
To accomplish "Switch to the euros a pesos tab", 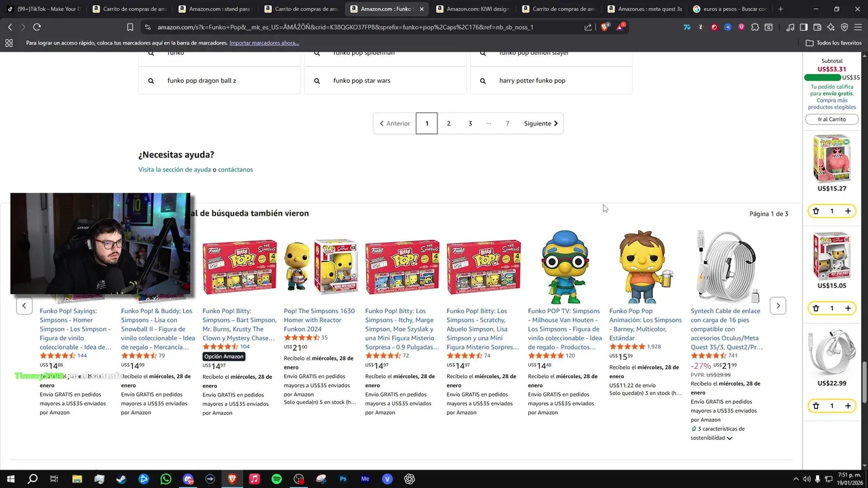I will click(x=729, y=9).
